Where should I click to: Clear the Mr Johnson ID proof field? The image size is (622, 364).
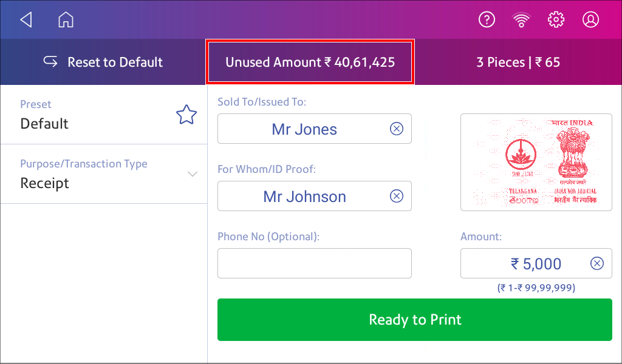[x=397, y=196]
